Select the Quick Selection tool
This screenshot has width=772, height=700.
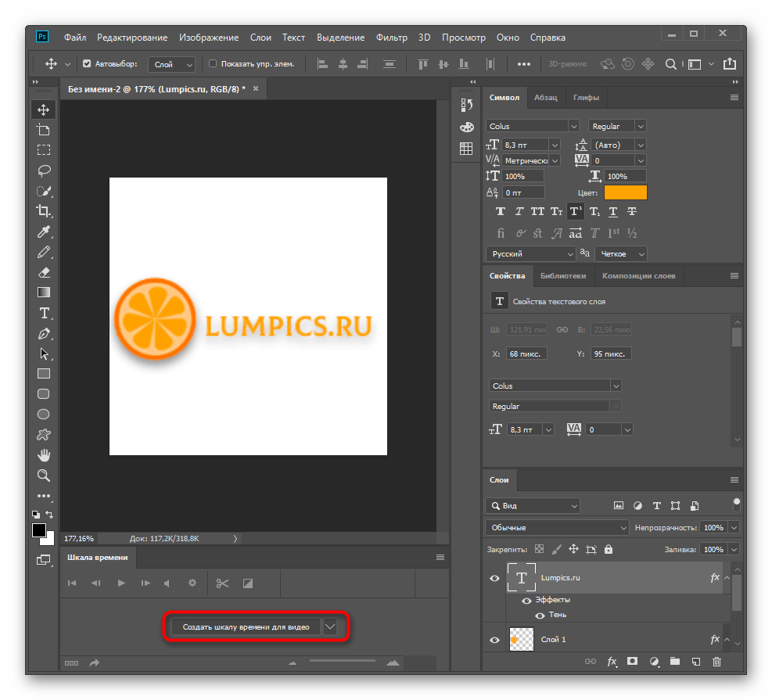pyautogui.click(x=44, y=191)
